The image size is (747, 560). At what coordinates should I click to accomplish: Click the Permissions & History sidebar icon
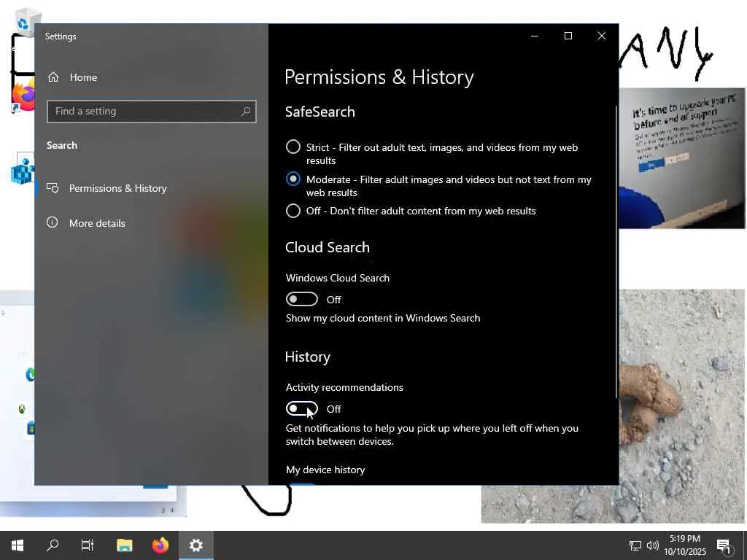point(53,188)
